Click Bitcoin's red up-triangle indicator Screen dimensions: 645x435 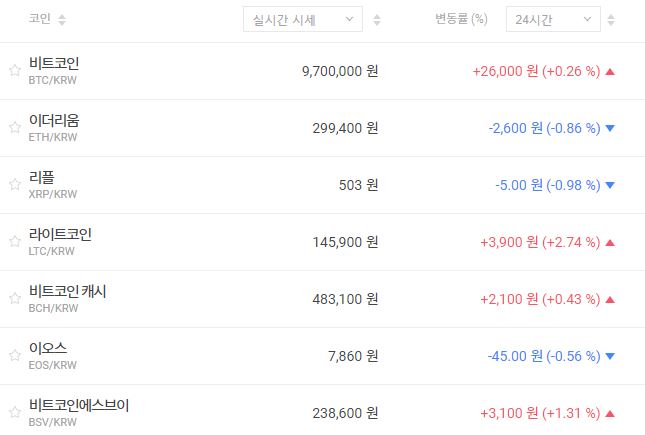610,71
